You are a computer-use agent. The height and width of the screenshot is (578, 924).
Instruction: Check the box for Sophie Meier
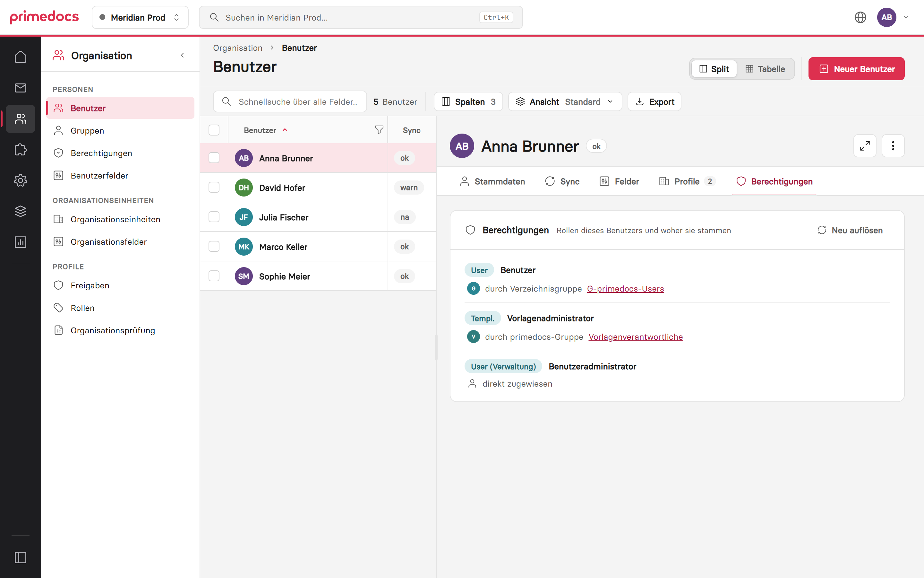tap(214, 276)
